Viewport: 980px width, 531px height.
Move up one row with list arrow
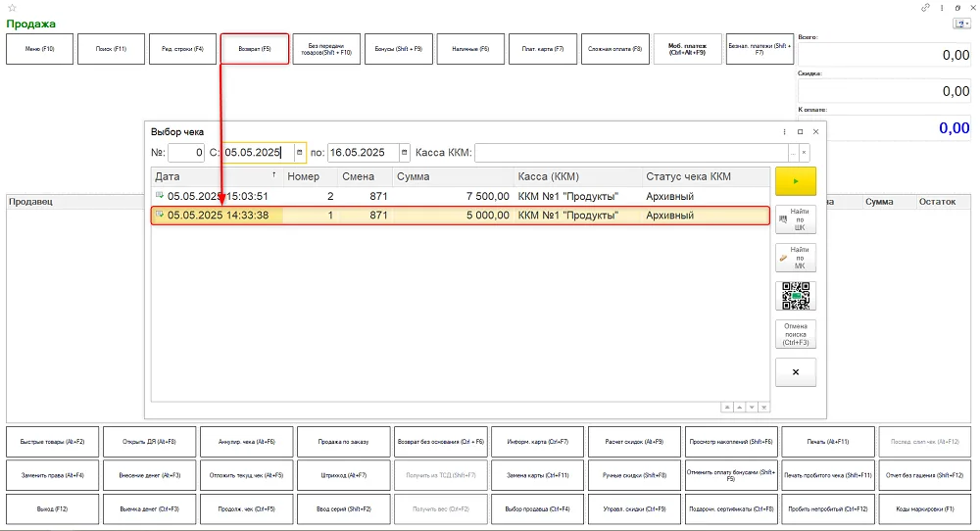pyautogui.click(x=739, y=408)
